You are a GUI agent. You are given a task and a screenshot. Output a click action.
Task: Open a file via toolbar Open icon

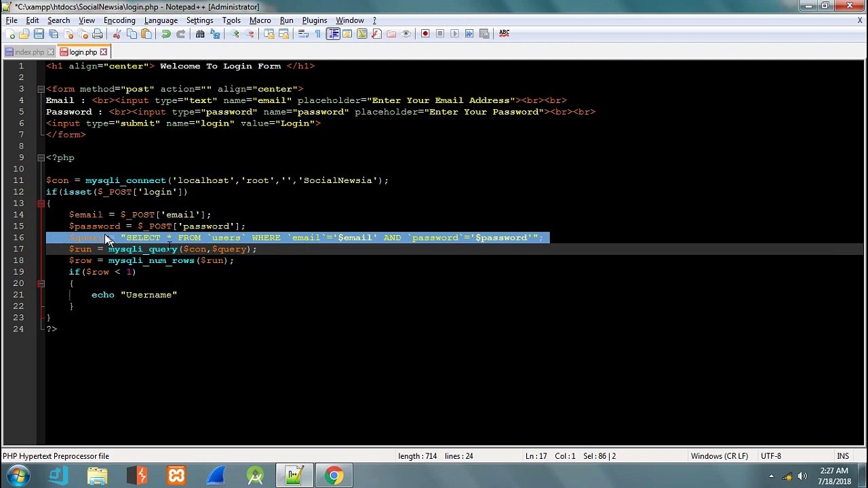24,33
